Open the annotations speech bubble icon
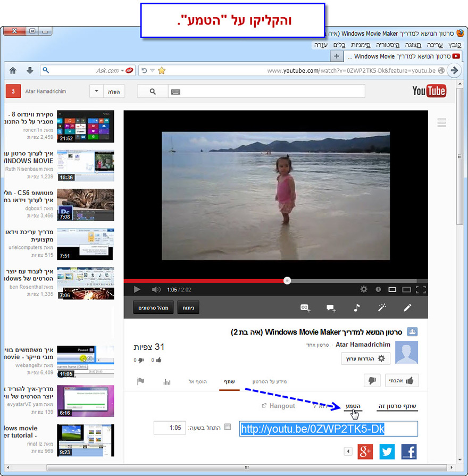Image resolution: width=468 pixels, height=476 pixels. (331, 307)
